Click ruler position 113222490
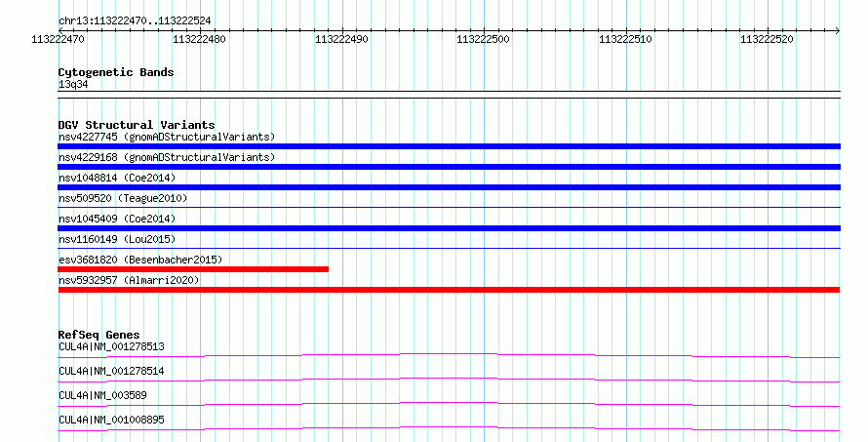 (x=341, y=39)
